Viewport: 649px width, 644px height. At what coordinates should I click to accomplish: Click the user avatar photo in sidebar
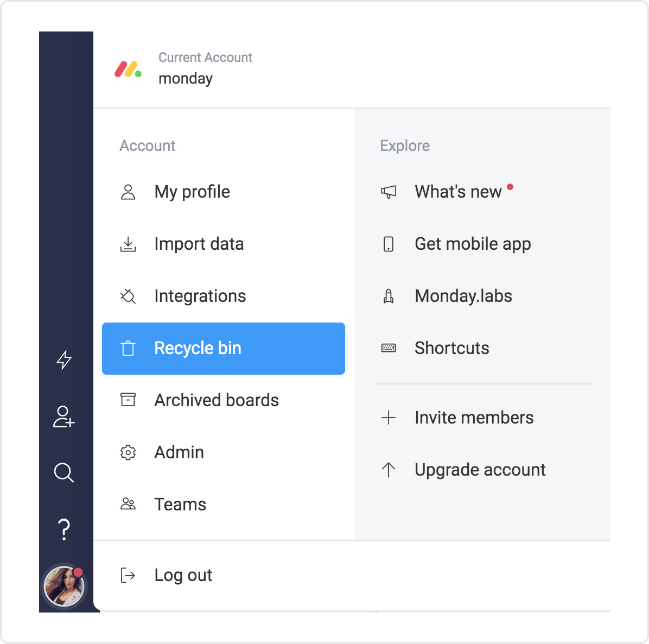[64, 586]
